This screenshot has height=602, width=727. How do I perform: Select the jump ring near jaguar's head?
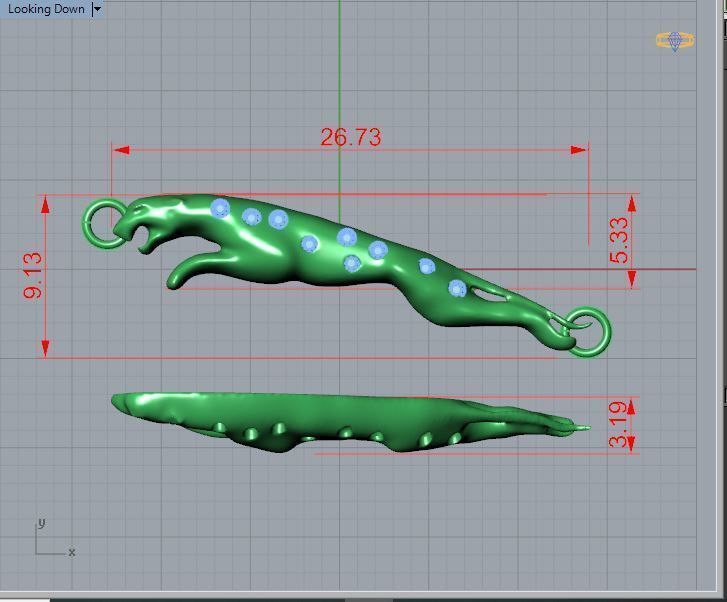105,224
